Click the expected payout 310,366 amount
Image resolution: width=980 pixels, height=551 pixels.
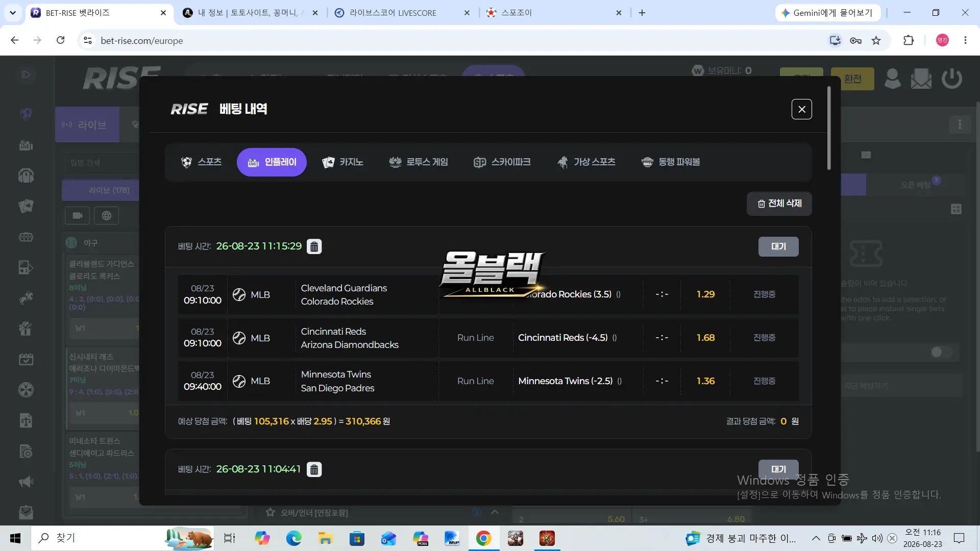pos(363,421)
